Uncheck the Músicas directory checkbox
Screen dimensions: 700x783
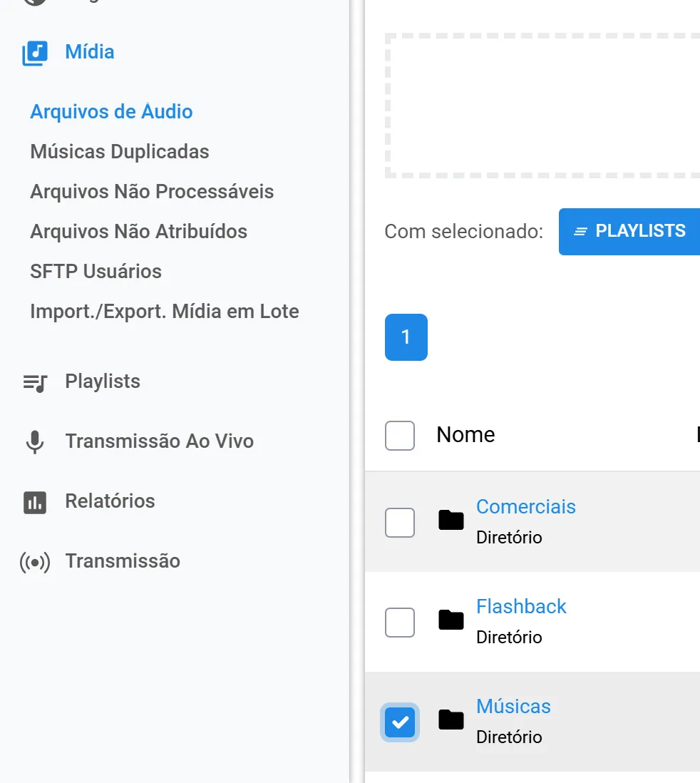(400, 722)
